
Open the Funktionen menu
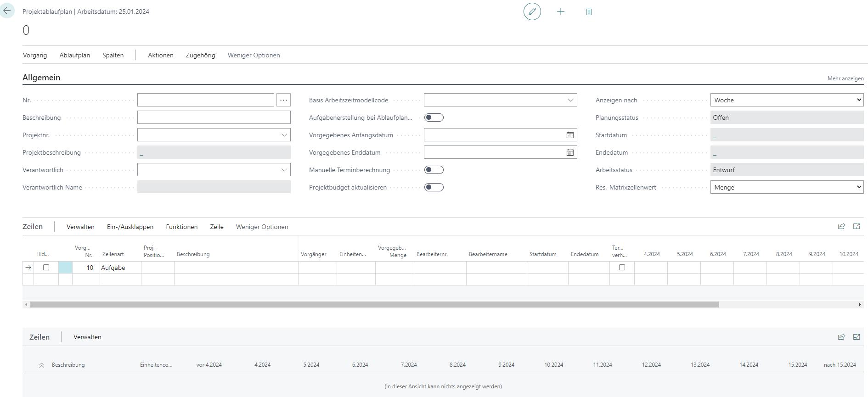click(182, 227)
